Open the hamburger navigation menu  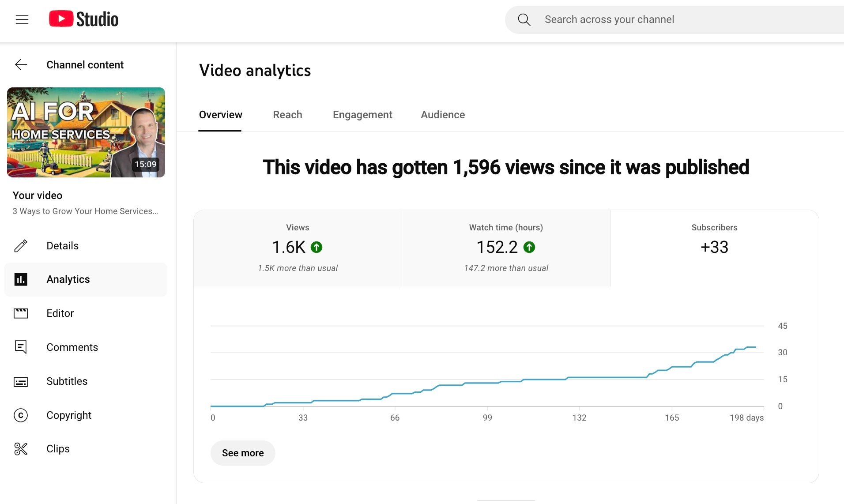click(x=22, y=19)
